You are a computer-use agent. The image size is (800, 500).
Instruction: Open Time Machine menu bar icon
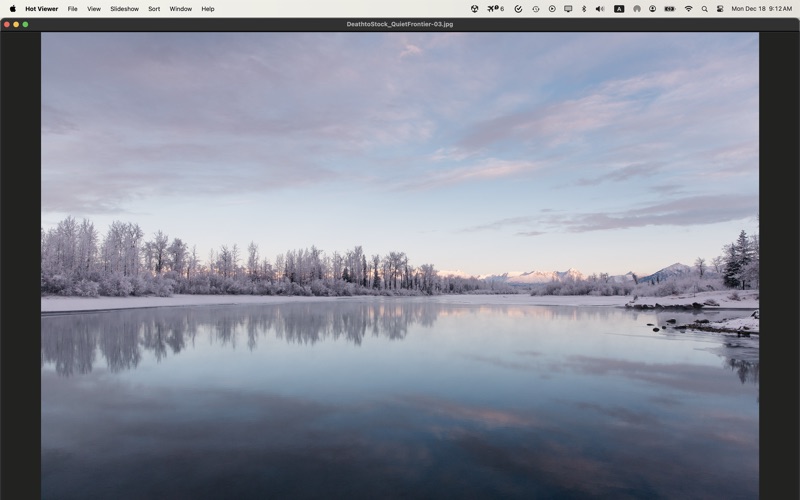click(x=536, y=9)
